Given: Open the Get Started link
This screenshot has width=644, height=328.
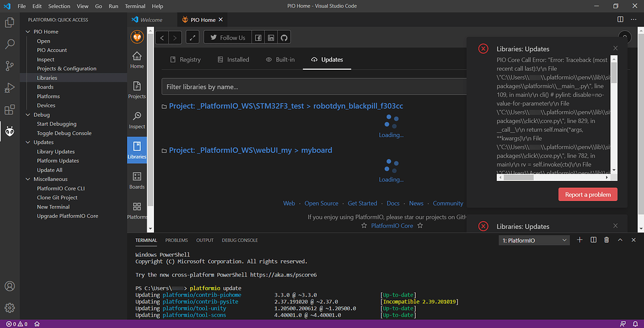Looking at the screenshot, I should (x=362, y=204).
